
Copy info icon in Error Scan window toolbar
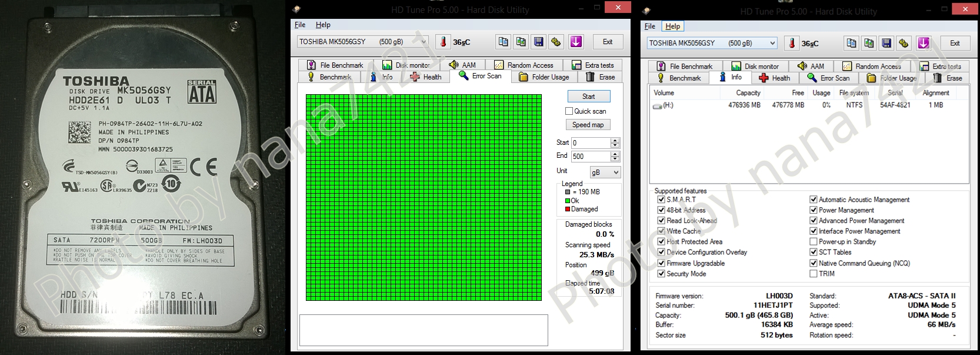coord(504,42)
